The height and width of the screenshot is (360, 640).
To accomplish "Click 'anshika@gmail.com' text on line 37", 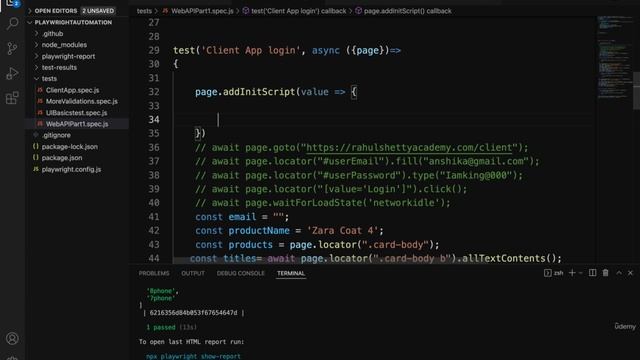I will pyautogui.click(x=476, y=161).
